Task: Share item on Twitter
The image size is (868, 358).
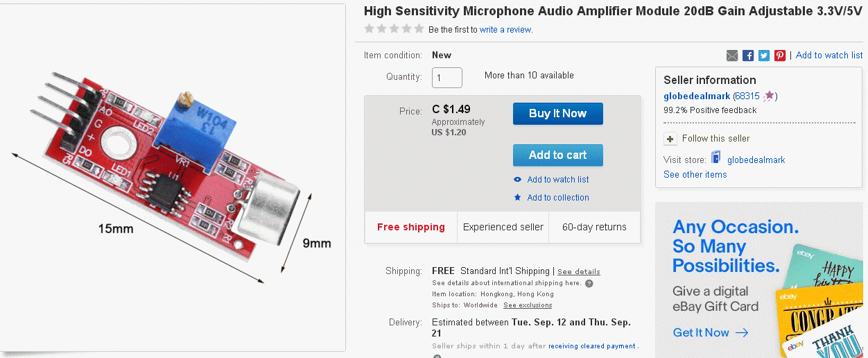Action: tap(764, 56)
